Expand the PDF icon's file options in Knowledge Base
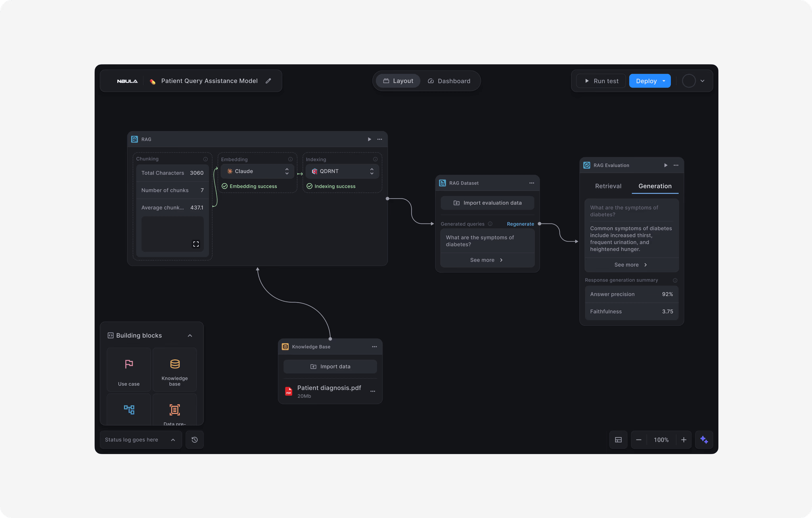Viewport: 812px width, 518px height. pyautogui.click(x=373, y=391)
